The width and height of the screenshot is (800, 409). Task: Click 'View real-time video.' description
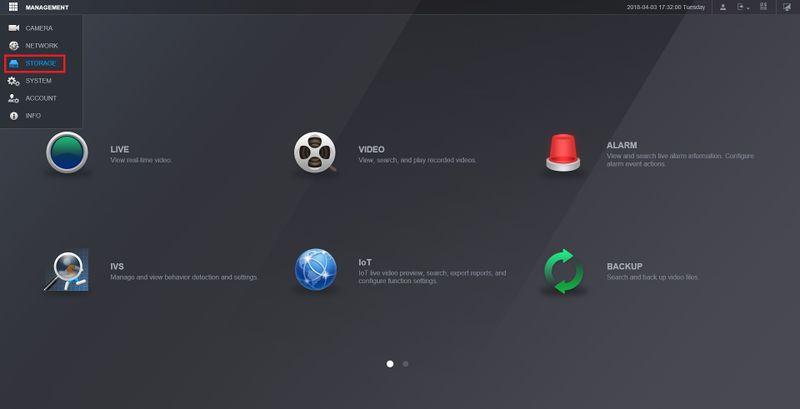[141, 160]
